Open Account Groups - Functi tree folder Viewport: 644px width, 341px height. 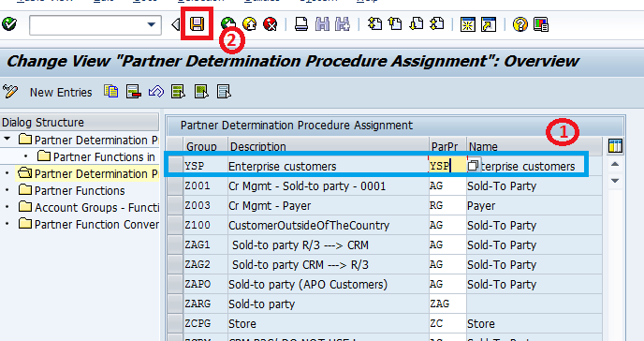click(89, 207)
